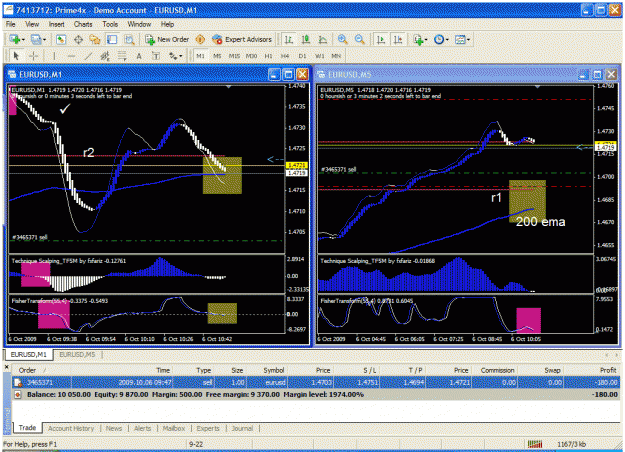Expand the Profiles dropdown arrow
The image size is (625, 452).
coord(44,40)
